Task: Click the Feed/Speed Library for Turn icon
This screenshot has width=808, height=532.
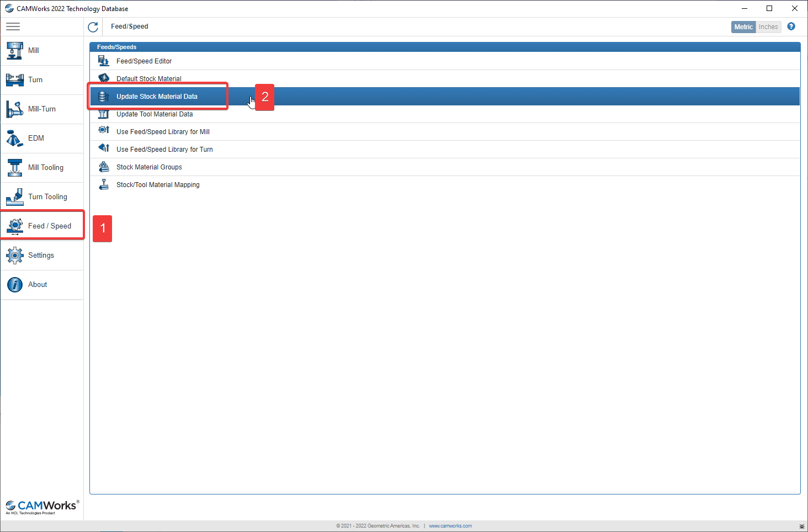Action: click(104, 148)
